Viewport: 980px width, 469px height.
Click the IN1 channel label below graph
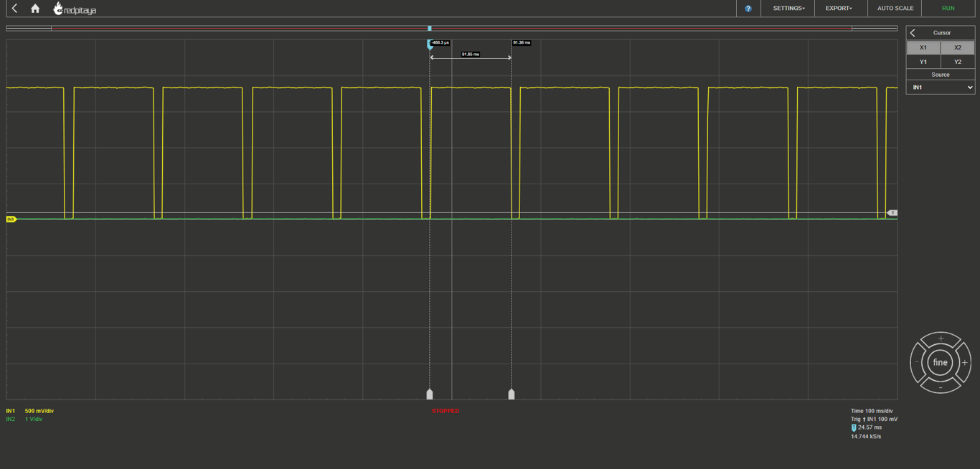[x=11, y=411]
